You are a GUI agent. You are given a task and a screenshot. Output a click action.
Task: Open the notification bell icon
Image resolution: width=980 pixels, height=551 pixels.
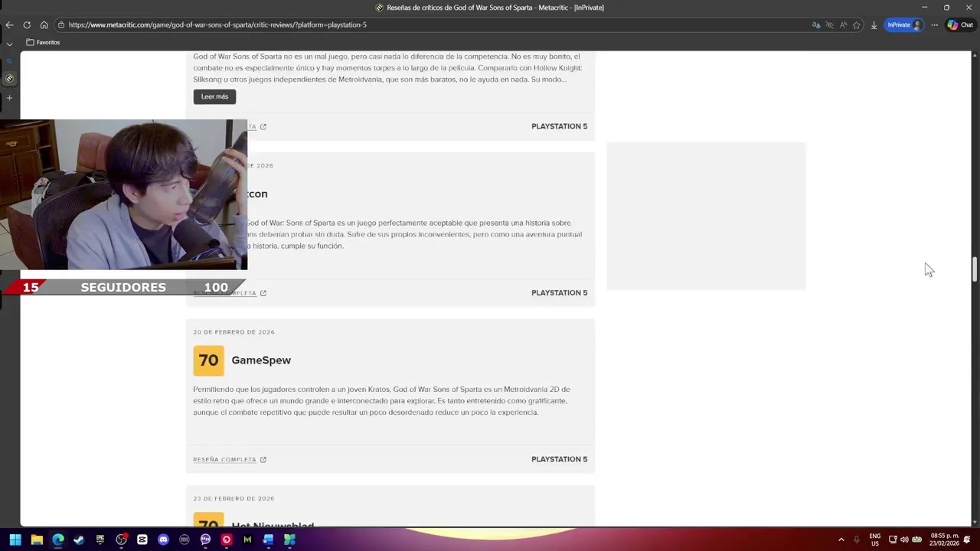click(x=967, y=540)
